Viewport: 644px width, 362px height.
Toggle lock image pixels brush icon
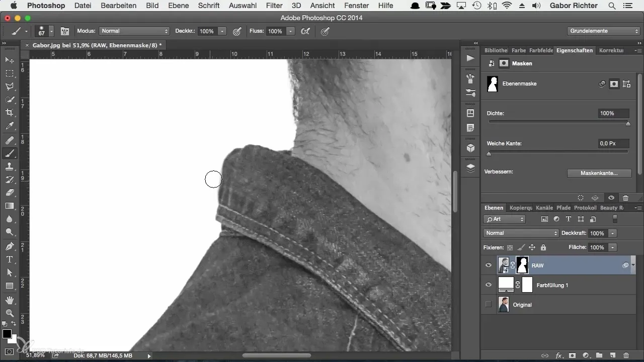[x=521, y=247]
